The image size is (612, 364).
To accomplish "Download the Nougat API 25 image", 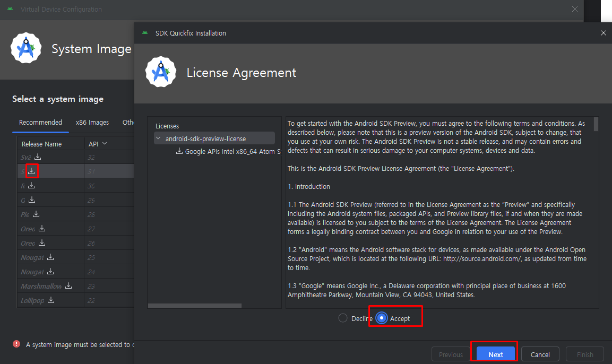I will pos(50,257).
